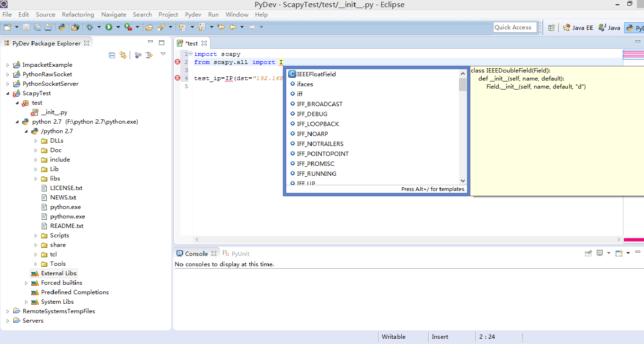Collapse the ScapyTest project
Image resolution: width=644 pixels, height=344 pixels.
point(8,93)
